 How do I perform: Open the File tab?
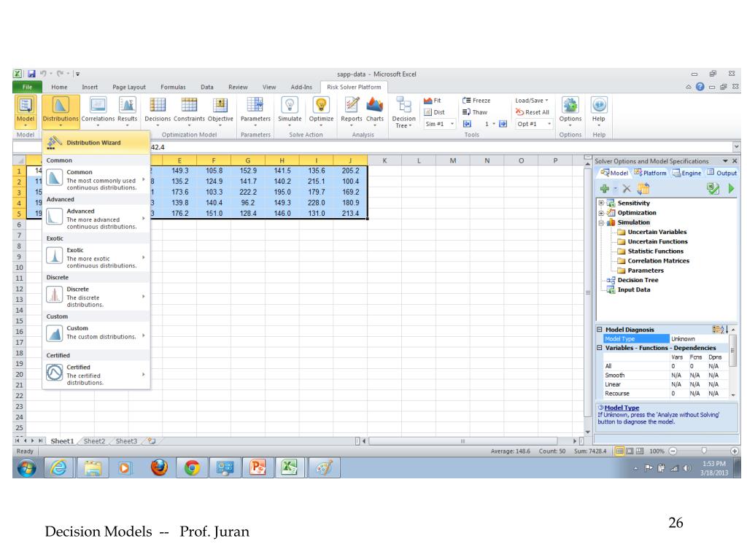click(x=27, y=87)
